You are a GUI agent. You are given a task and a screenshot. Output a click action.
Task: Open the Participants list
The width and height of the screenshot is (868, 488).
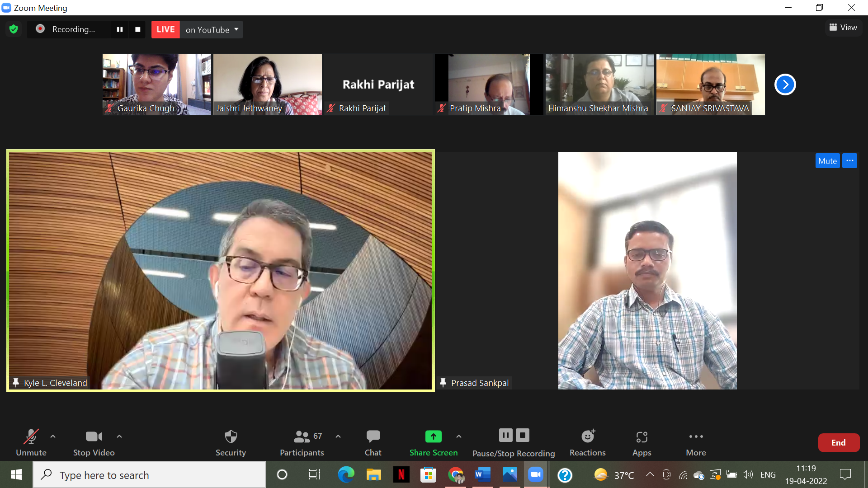(x=302, y=442)
